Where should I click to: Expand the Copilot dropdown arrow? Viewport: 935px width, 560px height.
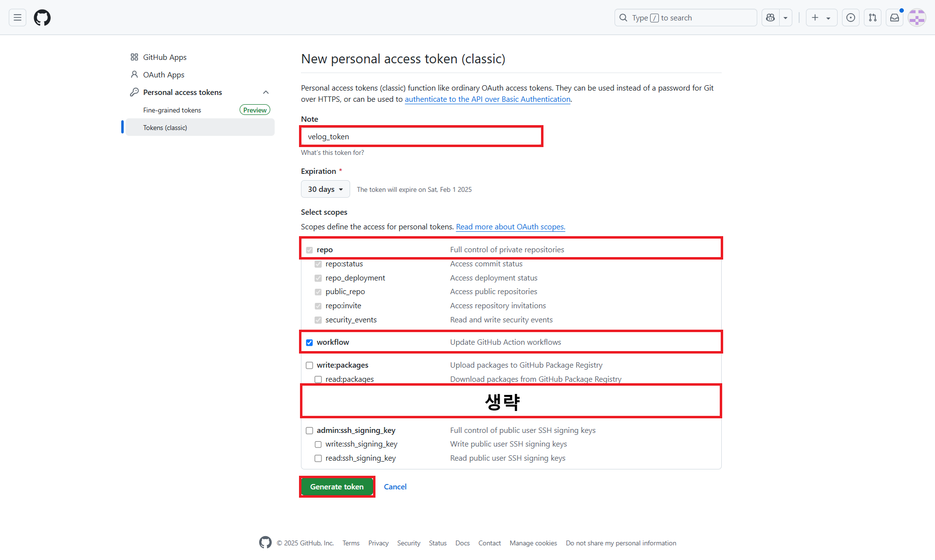tap(785, 18)
